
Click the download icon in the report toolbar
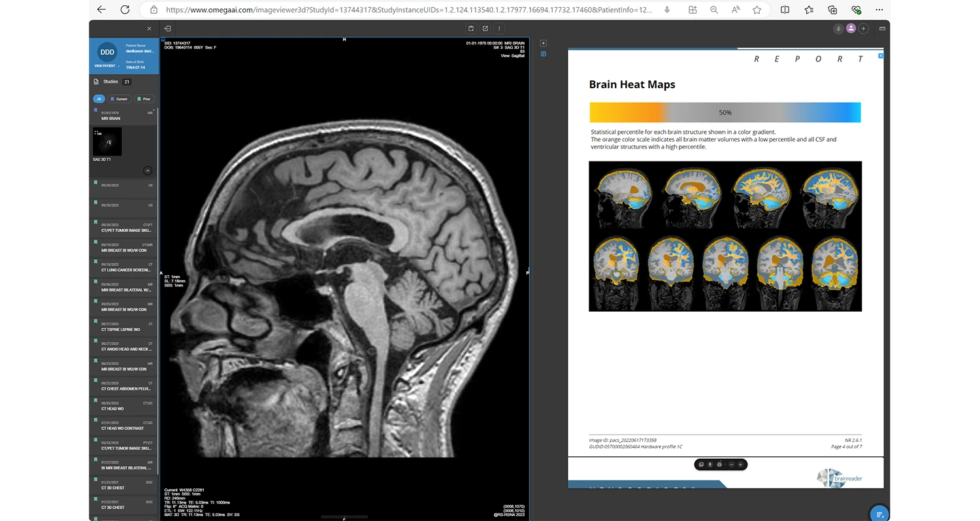coord(710,465)
